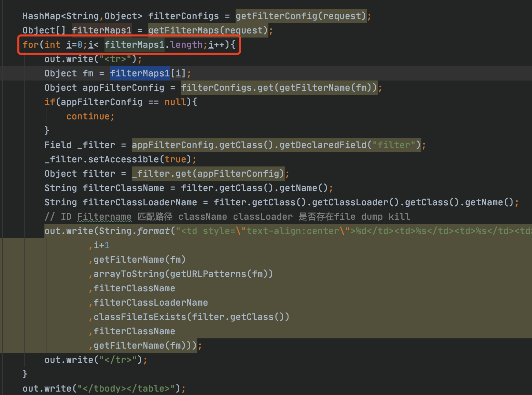Click the "<tr>" string literal
Viewport: 532px width, 395px height.
pyautogui.click(x=115, y=59)
